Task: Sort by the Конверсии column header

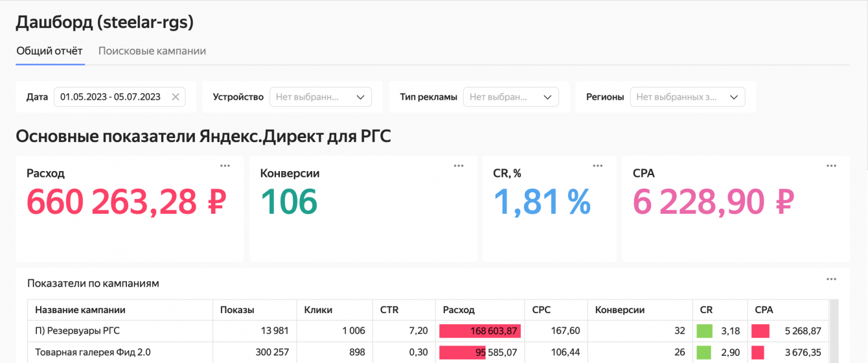Action: [640, 310]
